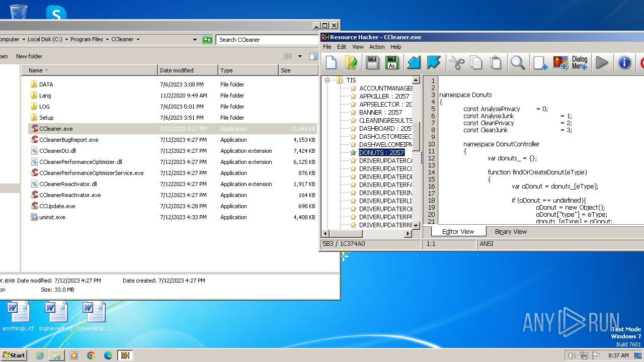
Task: Click the Add image resource icon
Action: click(x=560, y=62)
